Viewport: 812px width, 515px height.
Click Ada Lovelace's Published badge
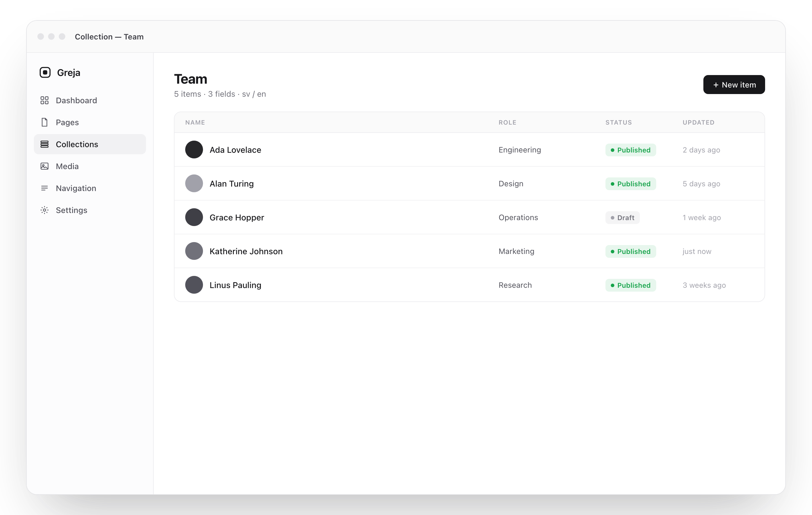tap(630, 150)
